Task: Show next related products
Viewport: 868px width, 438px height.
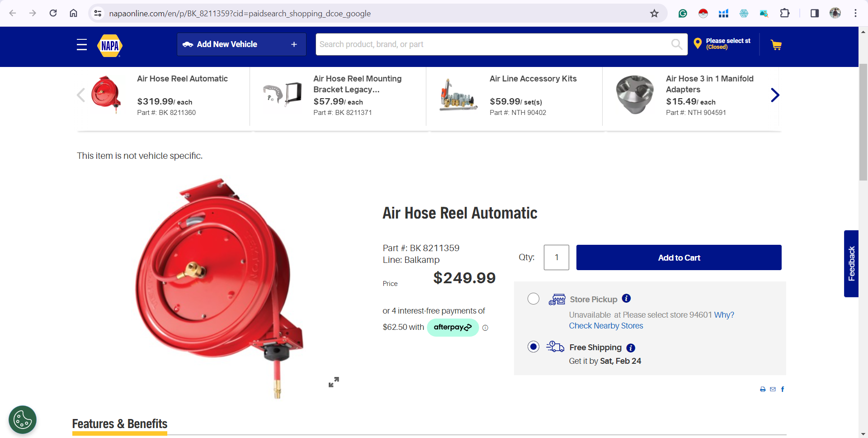Action: 775,95
